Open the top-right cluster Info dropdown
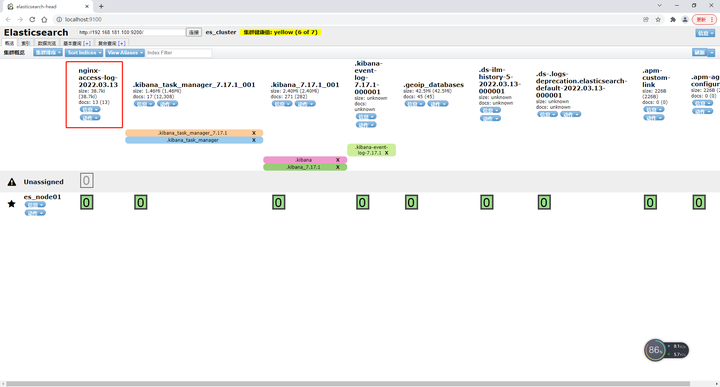 pyautogui.click(x=705, y=33)
